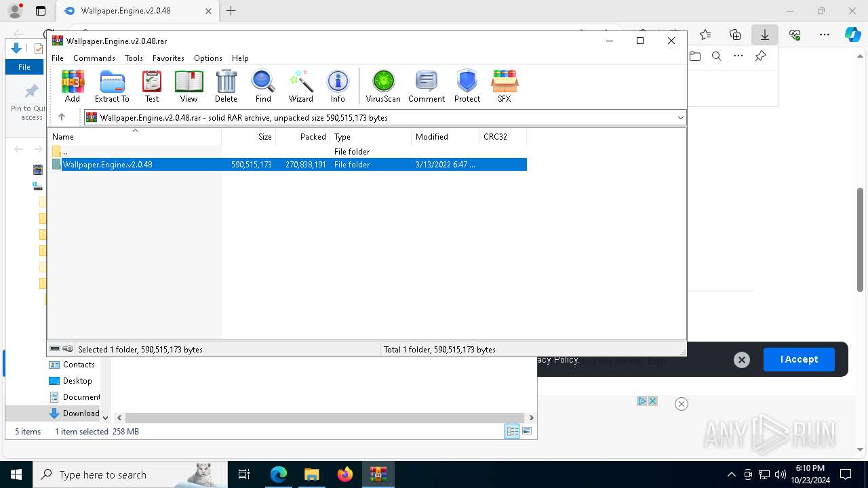
Task: Open the Help menu
Action: [240, 58]
